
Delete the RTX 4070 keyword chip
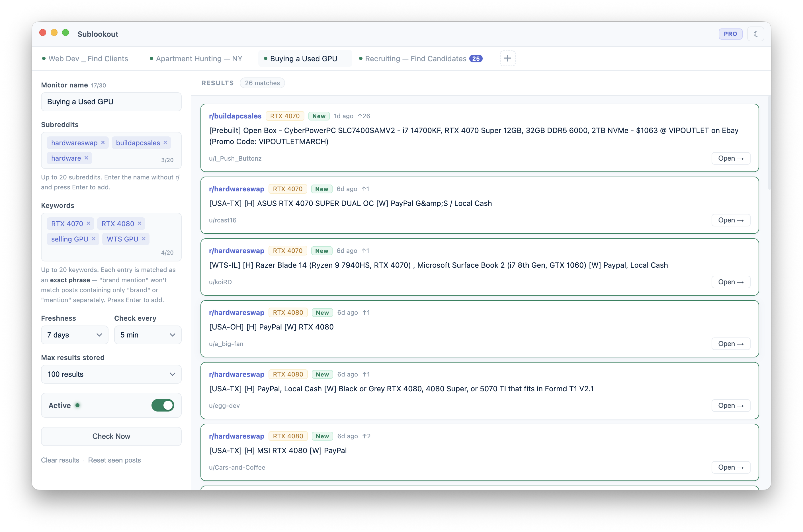[x=88, y=223]
